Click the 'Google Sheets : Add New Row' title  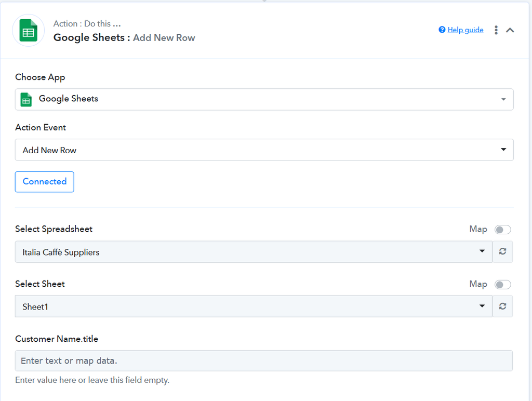(124, 37)
